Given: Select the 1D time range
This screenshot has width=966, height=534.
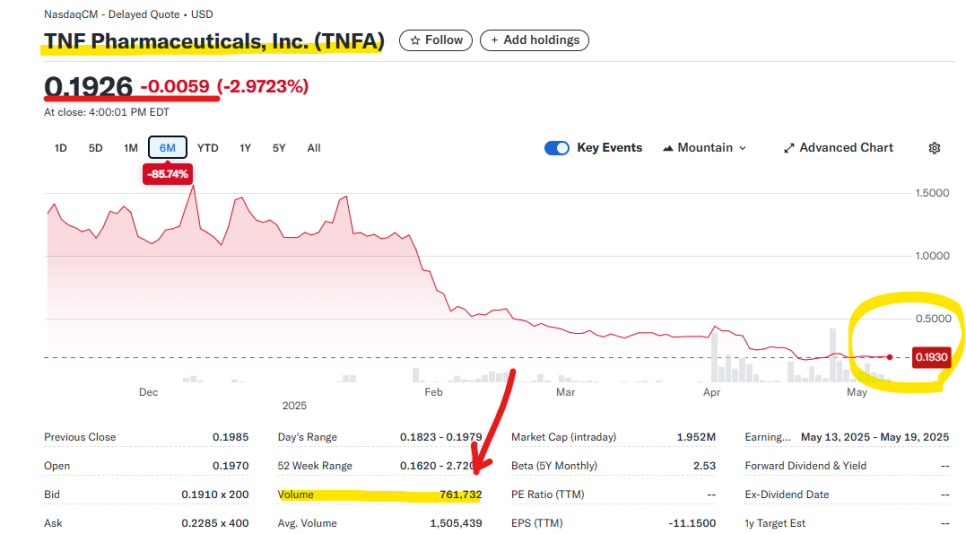Looking at the screenshot, I should 60,148.
